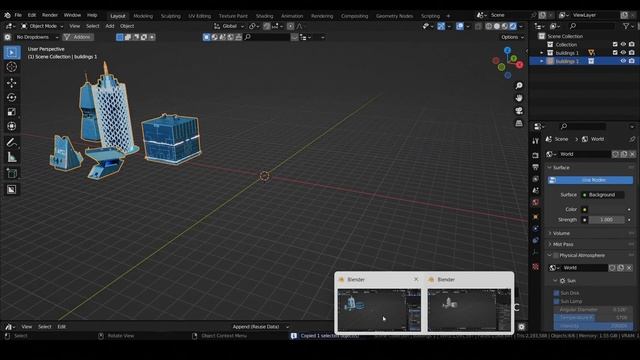Toggle Sun Lamp checkbox
The width and height of the screenshot is (640, 360).
[556, 301]
